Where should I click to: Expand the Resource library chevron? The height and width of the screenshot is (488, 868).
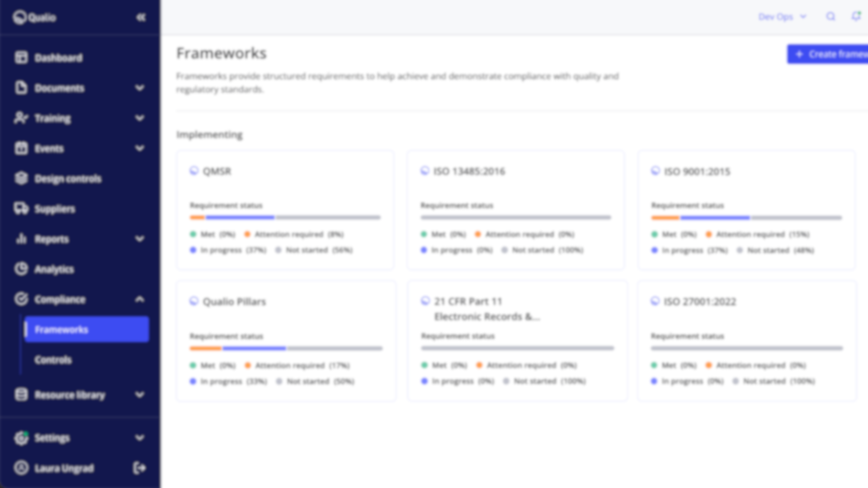coord(140,394)
